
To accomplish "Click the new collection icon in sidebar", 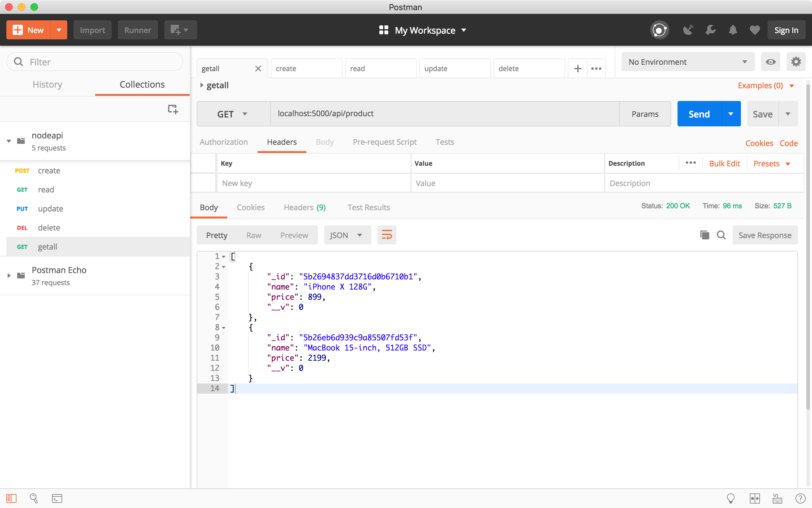I will (173, 109).
